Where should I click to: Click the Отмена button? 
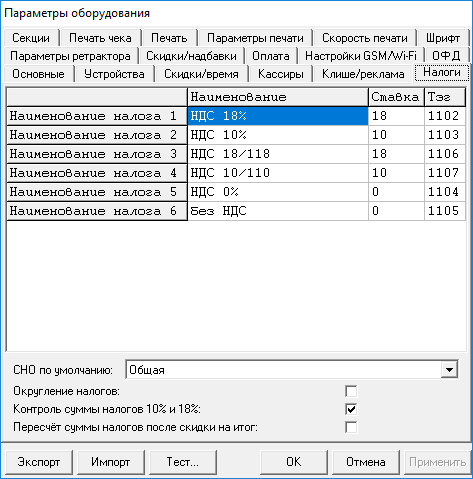(x=366, y=462)
